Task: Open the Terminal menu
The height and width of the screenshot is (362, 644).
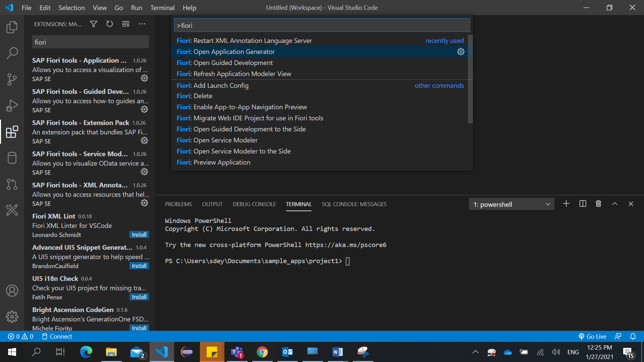Action: pyautogui.click(x=162, y=7)
